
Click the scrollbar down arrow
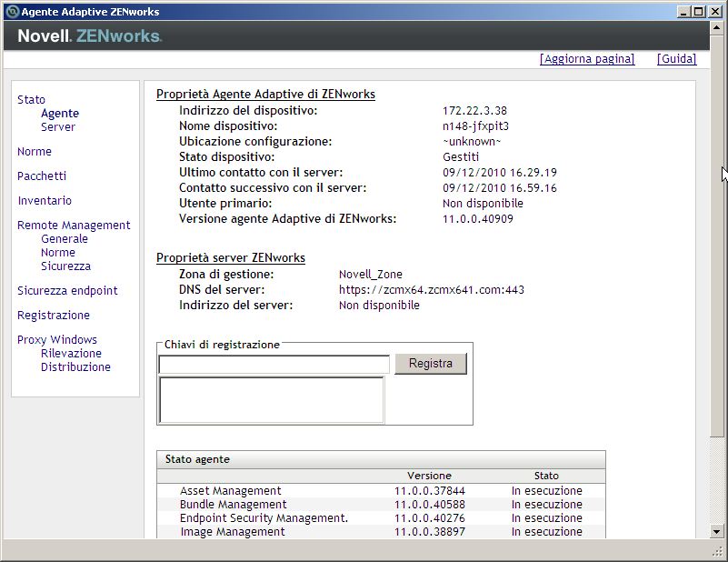click(x=716, y=532)
